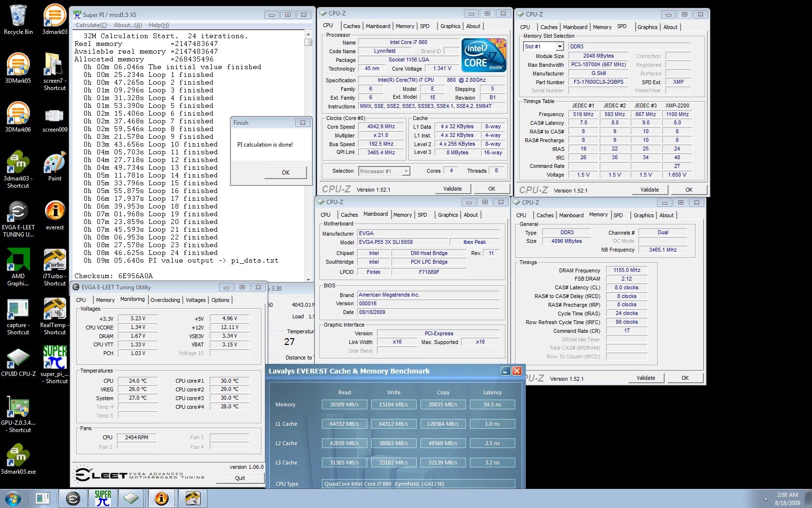The width and height of the screenshot is (812, 508).
Task: Launch everest from the desktop
Action: click(x=55, y=215)
